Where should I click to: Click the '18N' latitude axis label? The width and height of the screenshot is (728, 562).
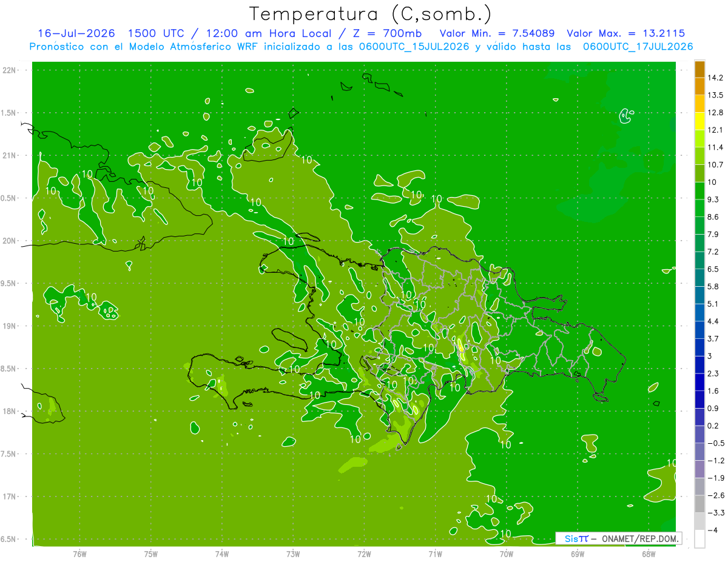[x=10, y=412]
